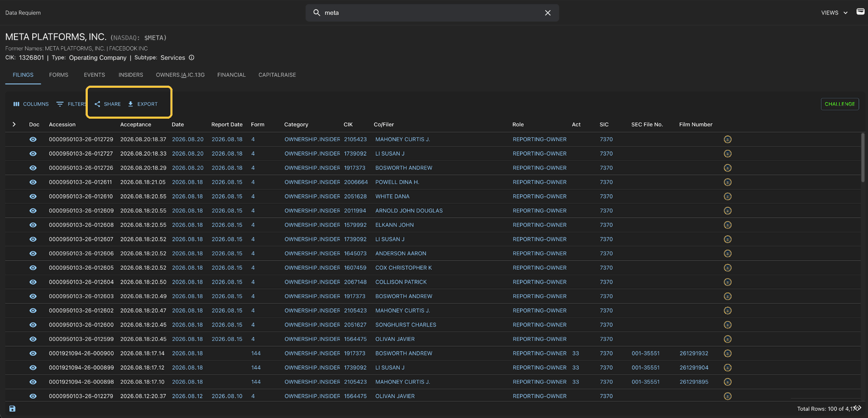Screen dimensions: 868x418
Task: Click the table's vertical scrollbar
Action: pos(863,158)
